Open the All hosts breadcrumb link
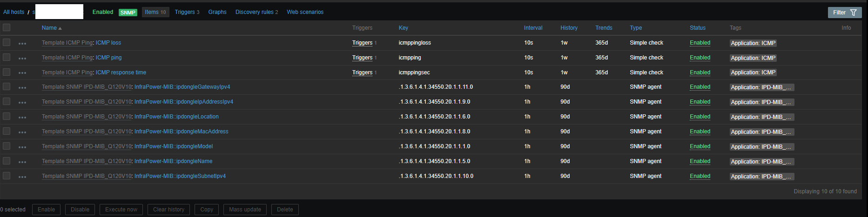Screen dimensions: 868x217 click(13, 12)
